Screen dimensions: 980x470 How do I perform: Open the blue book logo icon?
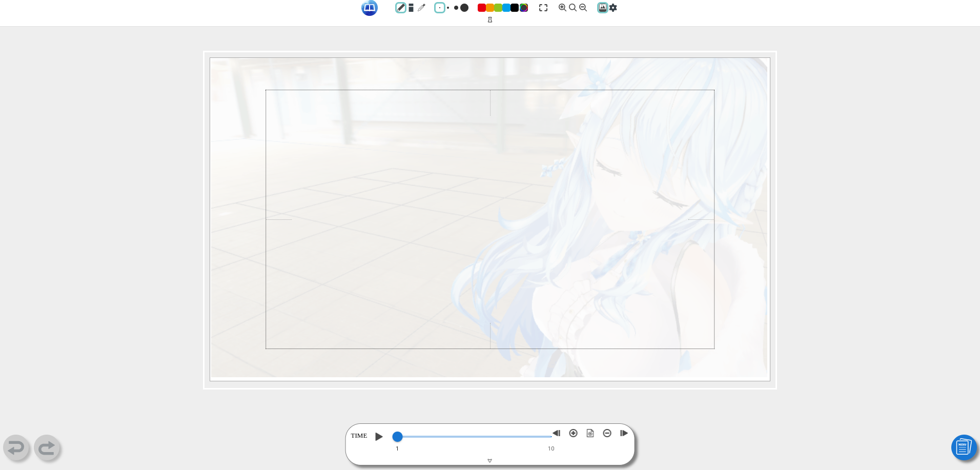369,8
